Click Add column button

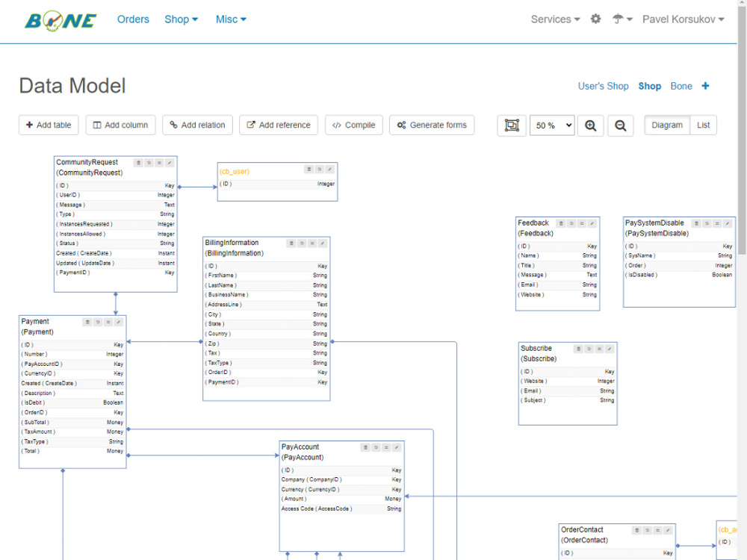(x=120, y=125)
